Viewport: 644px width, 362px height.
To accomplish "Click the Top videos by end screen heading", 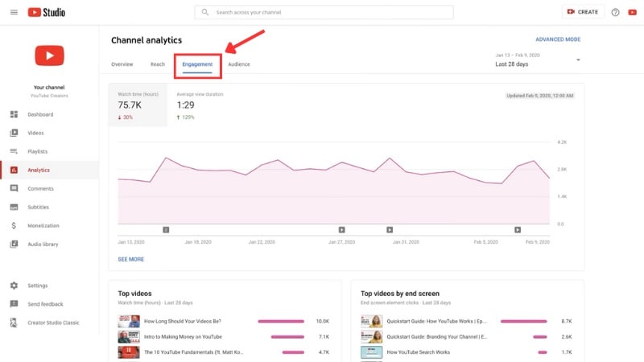I will tap(400, 294).
